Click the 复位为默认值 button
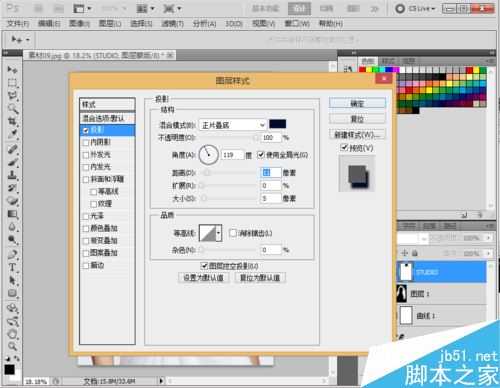The width and height of the screenshot is (500, 388). 260,278
